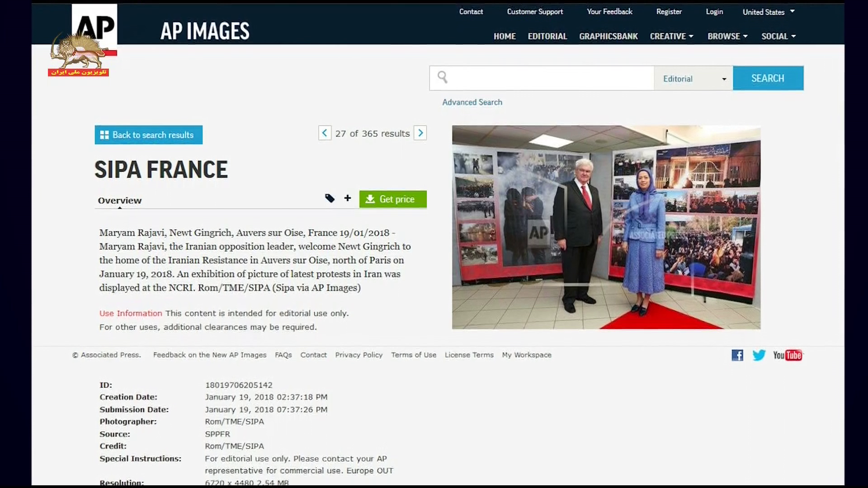Click the AP IMAGES site title
Viewport: 868px width, 488px height.
click(205, 31)
